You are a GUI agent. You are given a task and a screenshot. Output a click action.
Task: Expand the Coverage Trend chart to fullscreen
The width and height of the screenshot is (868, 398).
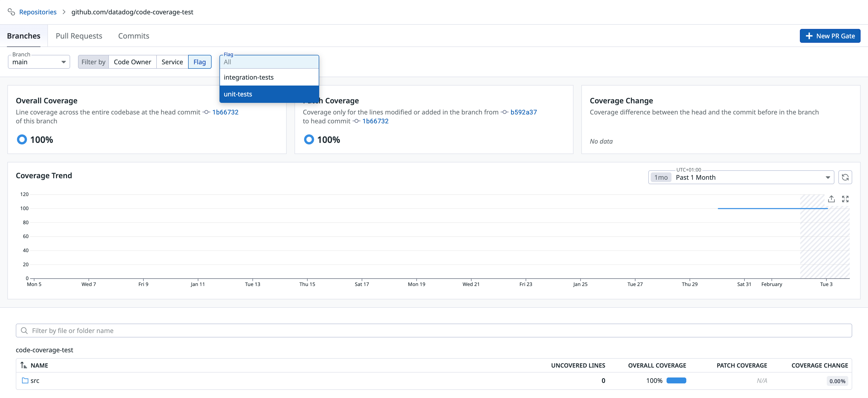click(845, 199)
